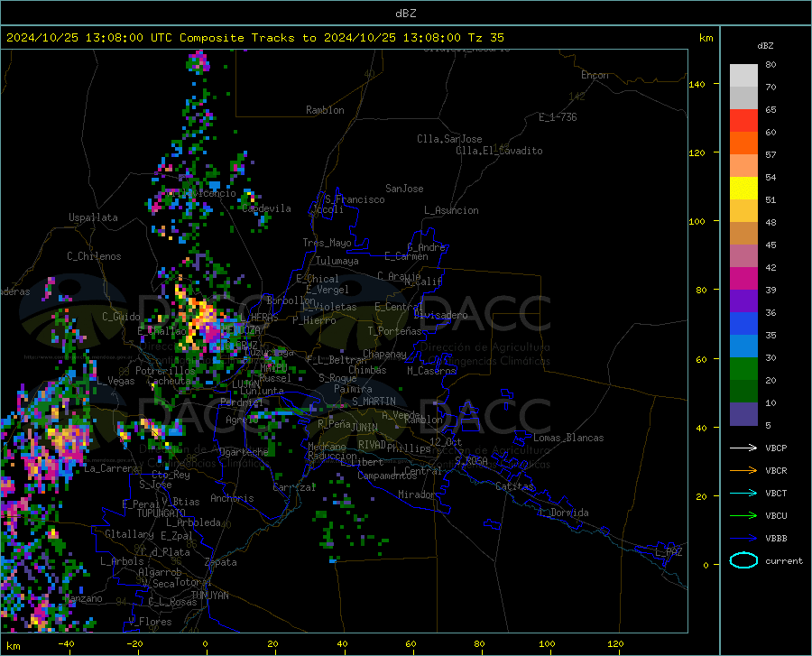Click the L_Asuncion map label

pyautogui.click(x=451, y=210)
